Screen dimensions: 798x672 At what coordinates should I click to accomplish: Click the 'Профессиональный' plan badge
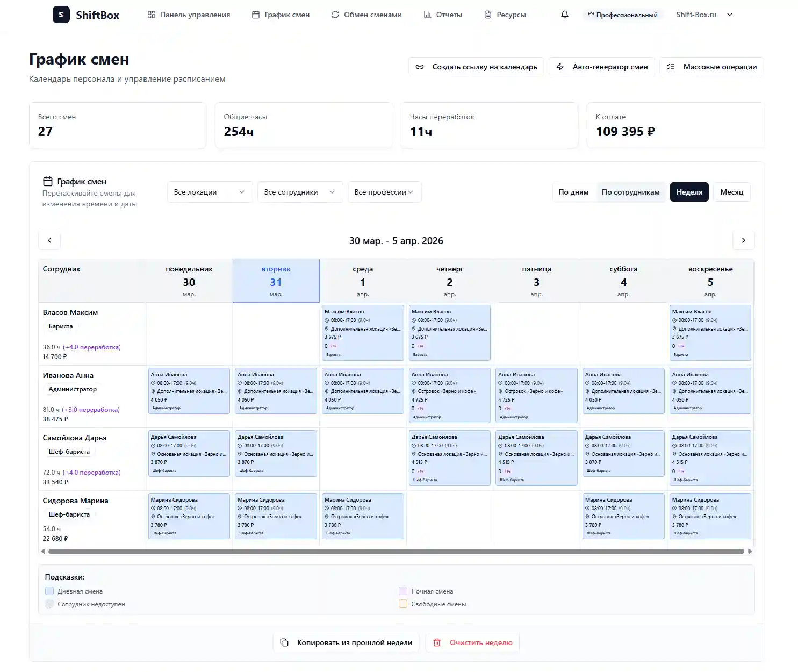623,15
